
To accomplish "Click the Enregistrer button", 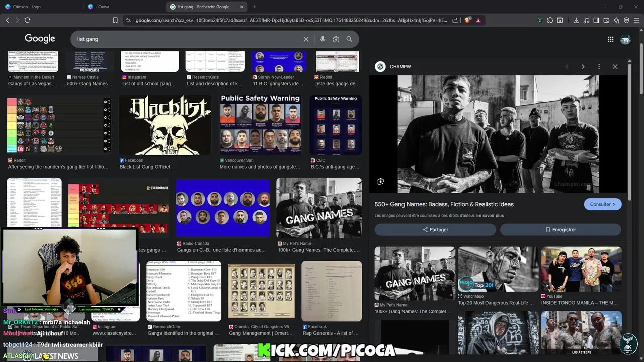I will tap(560, 230).
